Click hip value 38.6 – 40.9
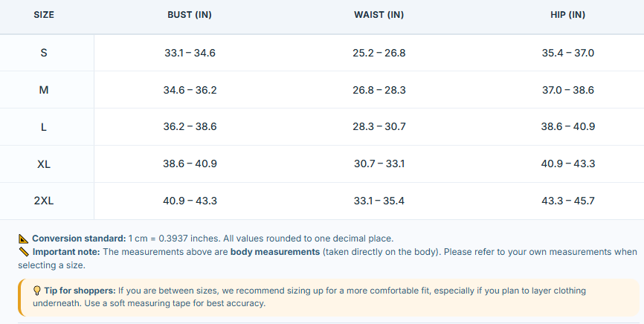The image size is (644, 324). click(568, 126)
